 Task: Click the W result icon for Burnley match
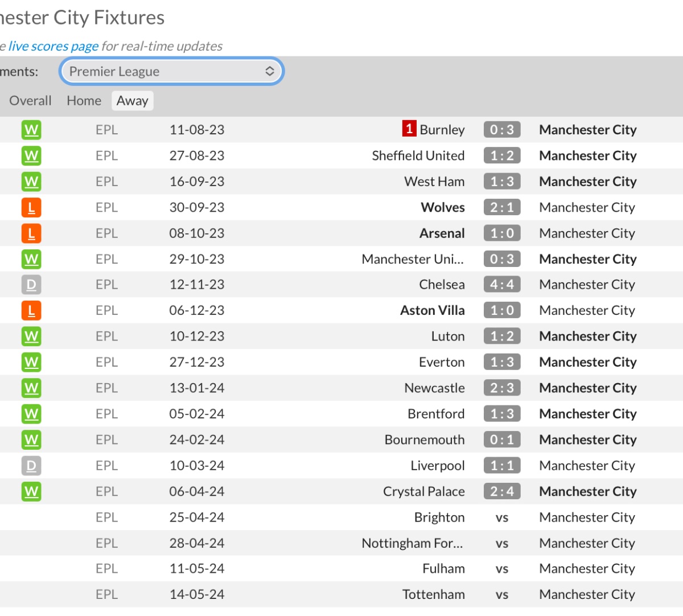coord(31,130)
